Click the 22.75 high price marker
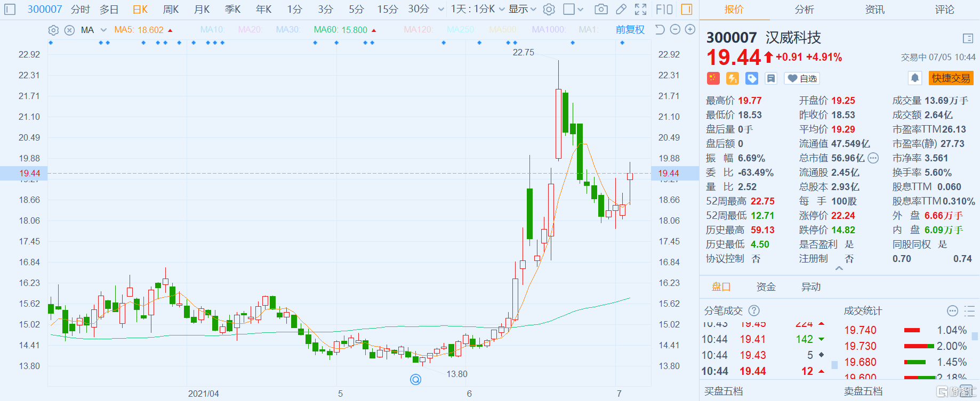 click(x=523, y=52)
